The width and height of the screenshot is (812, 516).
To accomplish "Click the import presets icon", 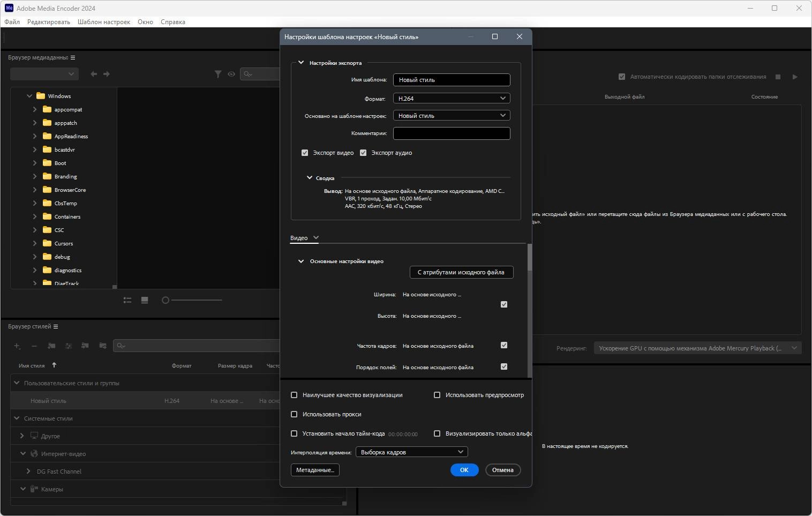I will (x=85, y=346).
